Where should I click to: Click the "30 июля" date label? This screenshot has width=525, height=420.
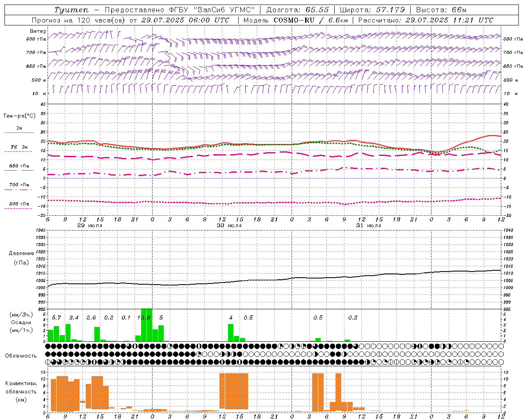point(229,226)
